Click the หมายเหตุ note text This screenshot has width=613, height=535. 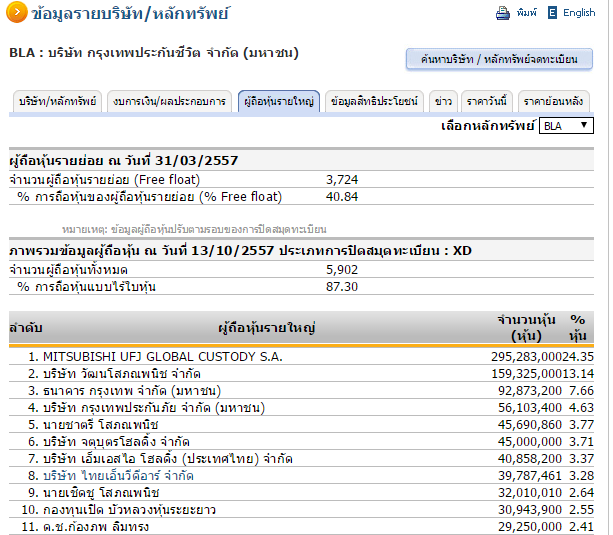point(194,229)
